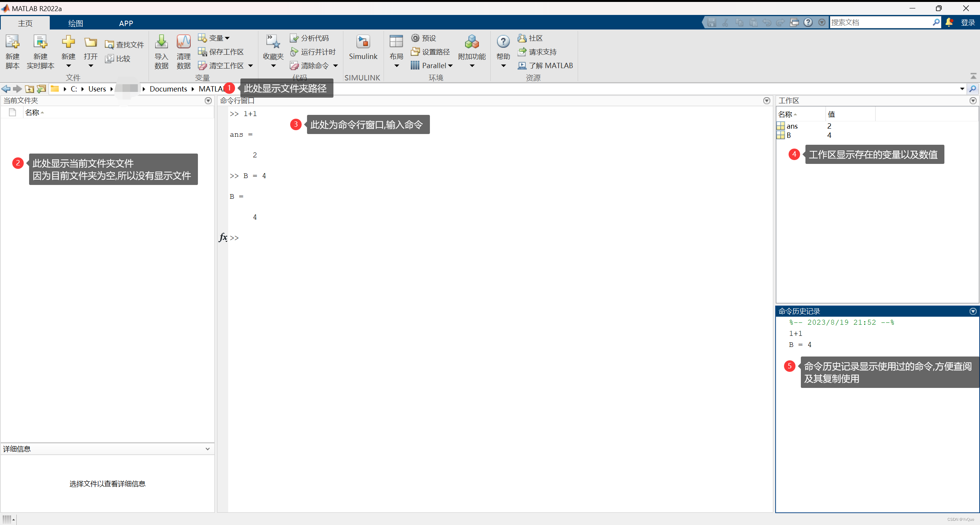The width and height of the screenshot is (980, 525).
Task: Click the Favorites (收藏夹) star icon
Action: (x=273, y=42)
